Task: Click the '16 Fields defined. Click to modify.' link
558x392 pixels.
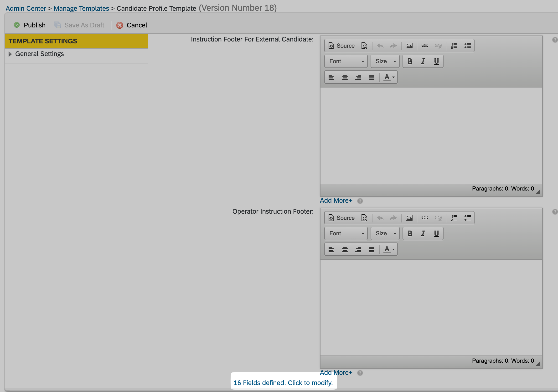Action: (283, 383)
